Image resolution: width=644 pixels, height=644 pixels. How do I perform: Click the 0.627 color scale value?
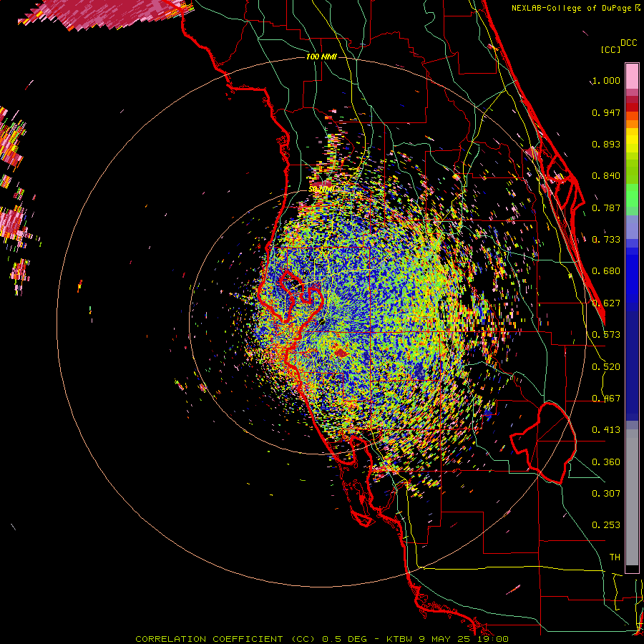pos(606,303)
